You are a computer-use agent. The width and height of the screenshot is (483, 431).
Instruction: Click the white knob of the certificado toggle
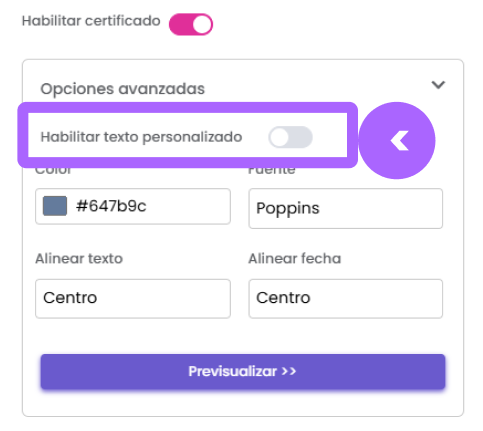click(x=202, y=25)
